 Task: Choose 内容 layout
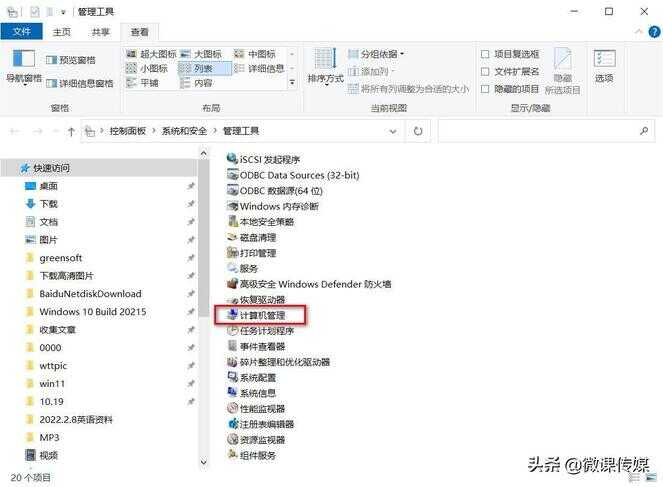pyautogui.click(x=196, y=82)
